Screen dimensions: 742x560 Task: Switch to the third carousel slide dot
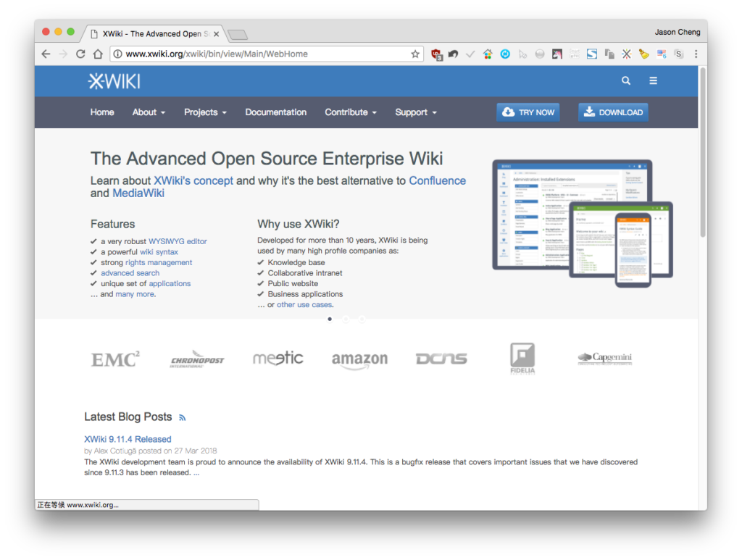362,319
